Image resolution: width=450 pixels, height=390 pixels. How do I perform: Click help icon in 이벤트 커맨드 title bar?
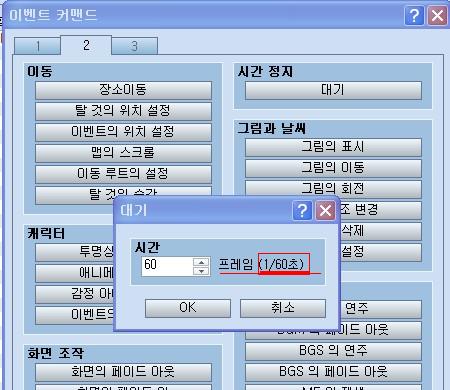coord(414,15)
